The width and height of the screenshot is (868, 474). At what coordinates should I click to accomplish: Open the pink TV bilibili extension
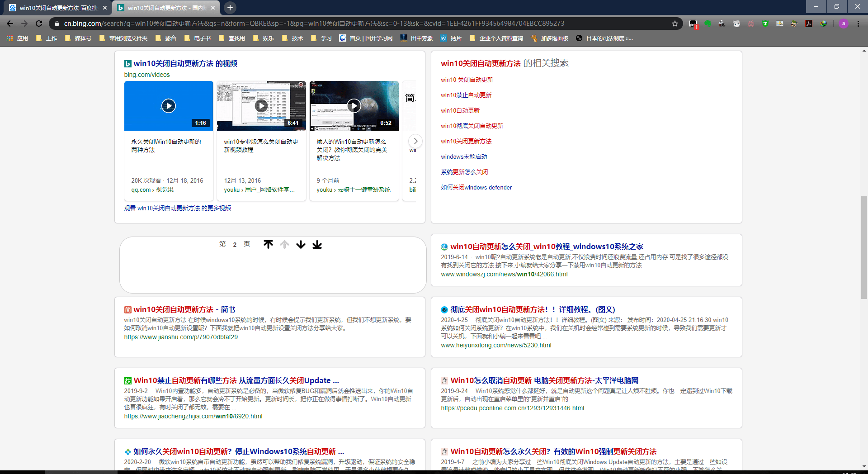[x=751, y=24]
